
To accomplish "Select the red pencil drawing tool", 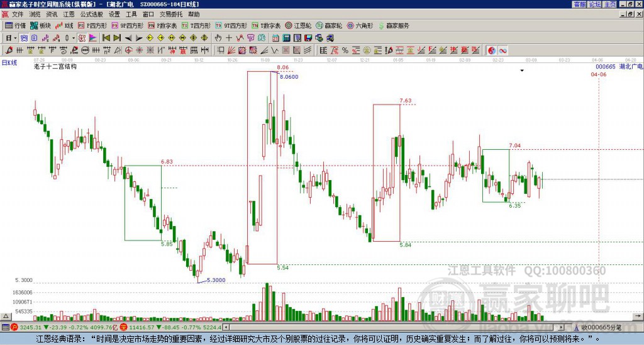I will 9,50.
